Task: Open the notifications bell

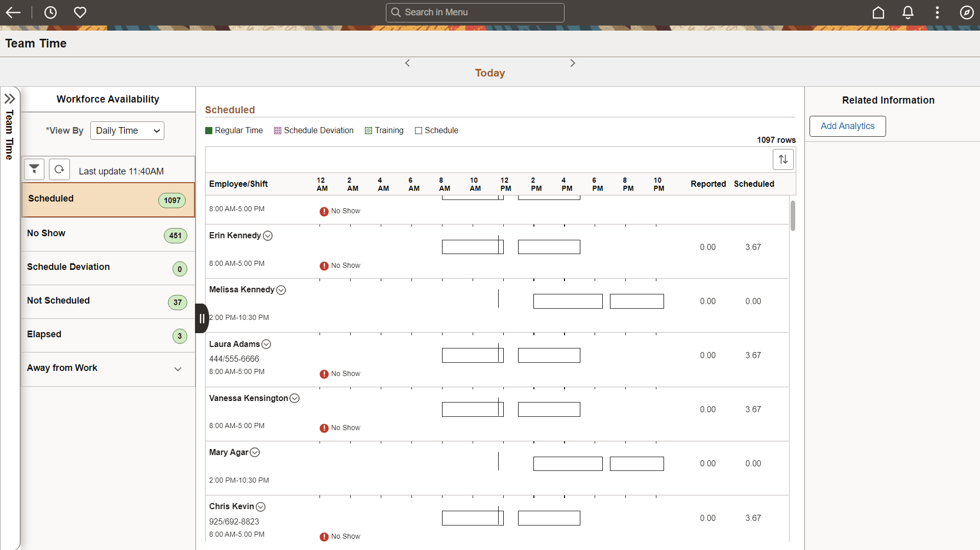Action: point(908,12)
